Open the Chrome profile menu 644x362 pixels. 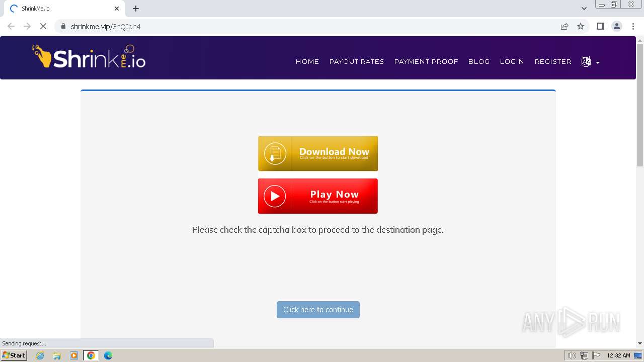click(617, 26)
